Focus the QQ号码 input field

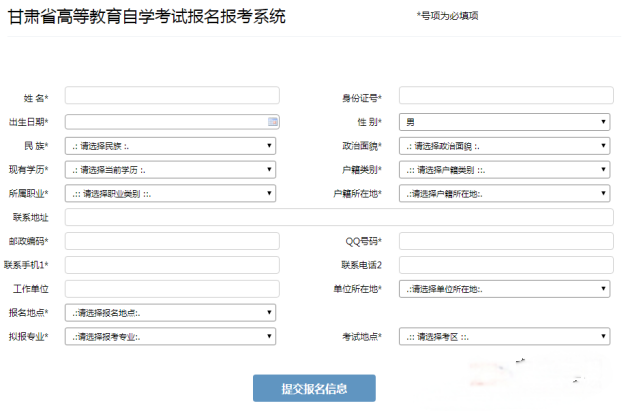point(505,241)
